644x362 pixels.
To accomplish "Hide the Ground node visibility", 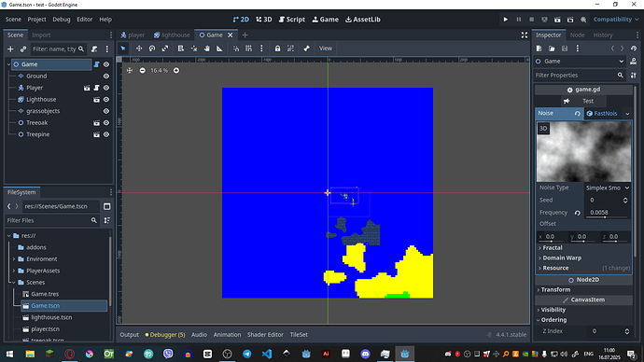I will click(x=106, y=77).
